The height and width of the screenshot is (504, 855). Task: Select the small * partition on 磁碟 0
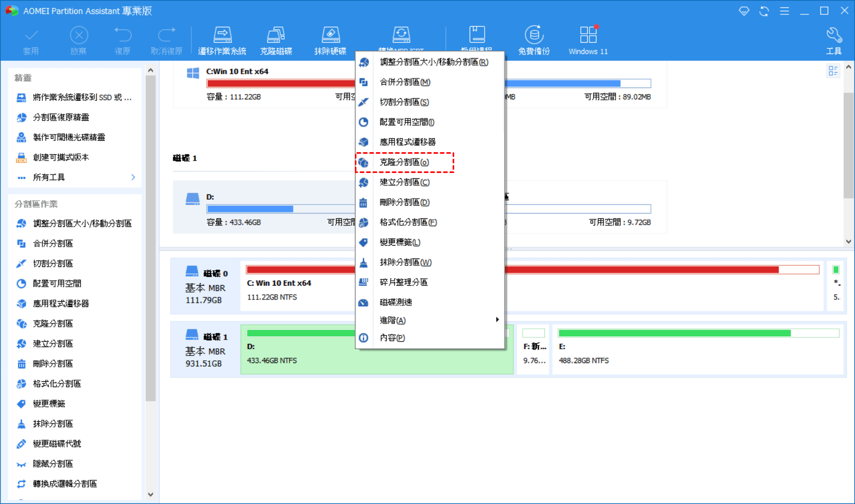[836, 286]
